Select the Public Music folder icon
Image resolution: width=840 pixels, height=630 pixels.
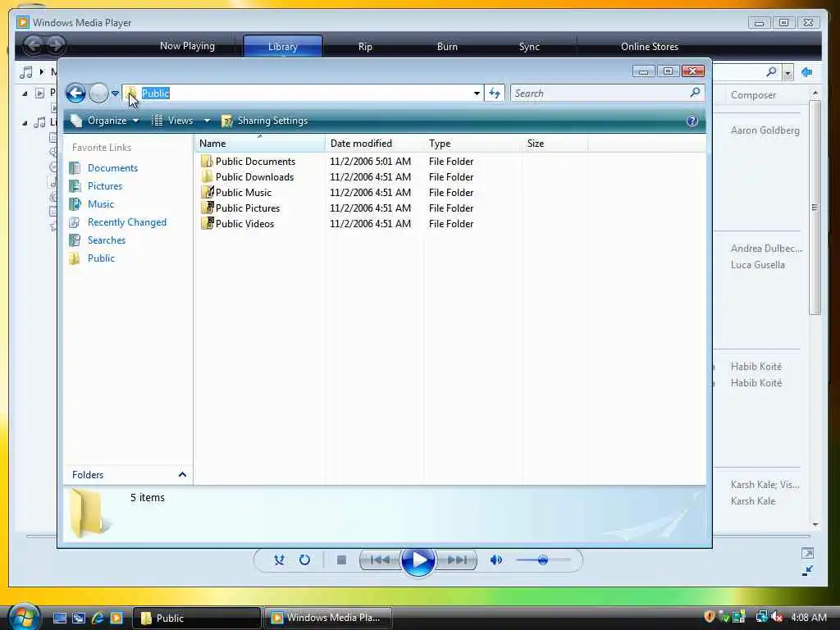click(207, 192)
